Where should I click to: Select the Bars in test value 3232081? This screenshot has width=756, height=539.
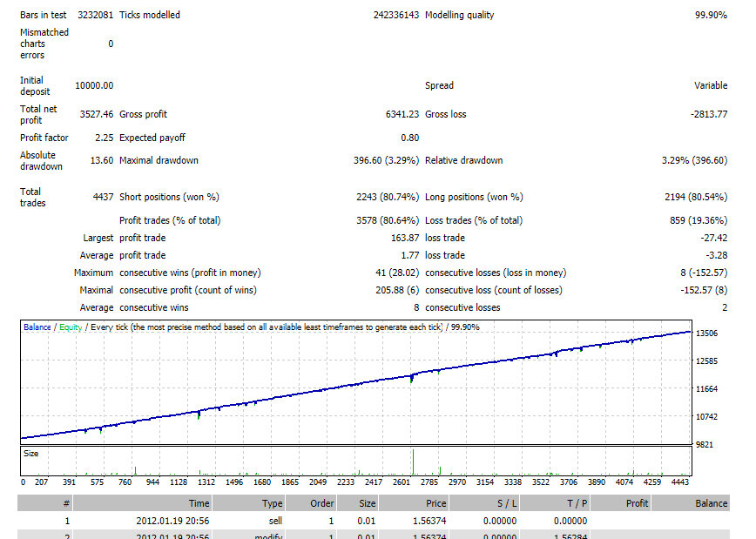pyautogui.click(x=95, y=15)
